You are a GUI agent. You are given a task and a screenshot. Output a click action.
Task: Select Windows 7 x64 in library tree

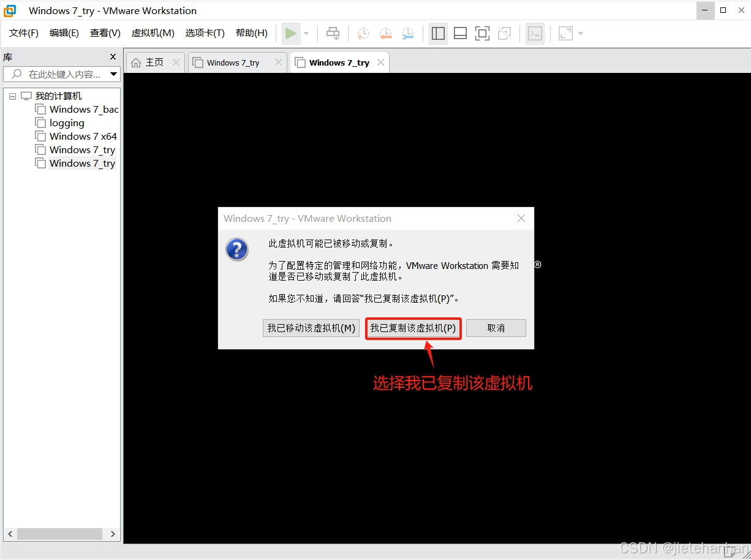83,137
